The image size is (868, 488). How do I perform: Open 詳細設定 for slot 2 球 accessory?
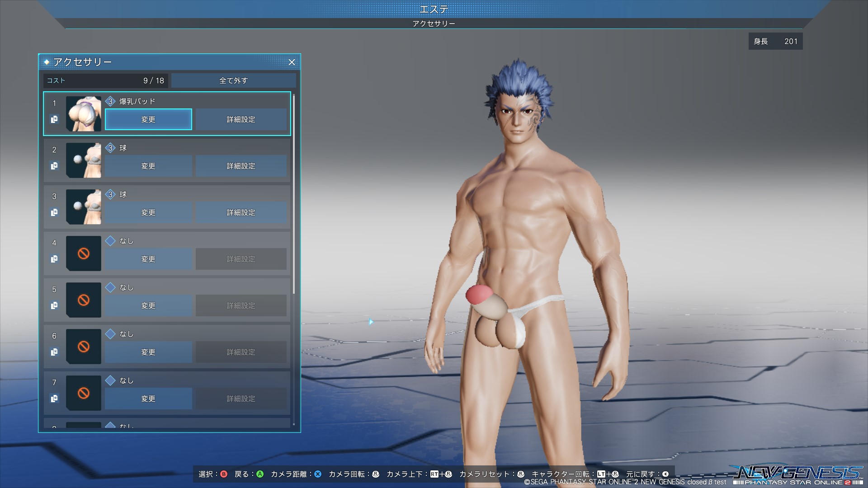tap(241, 166)
